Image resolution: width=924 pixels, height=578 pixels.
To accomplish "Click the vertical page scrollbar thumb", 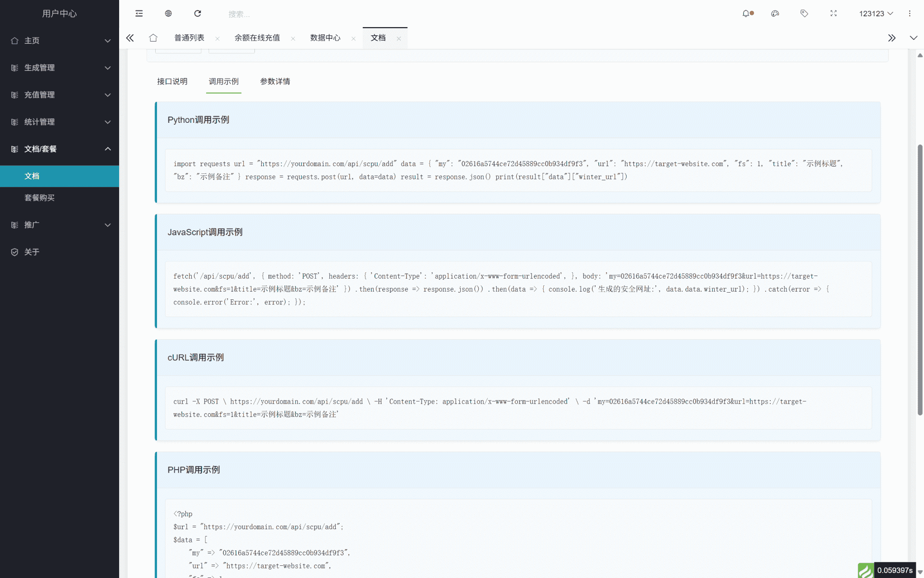I will [920, 280].
